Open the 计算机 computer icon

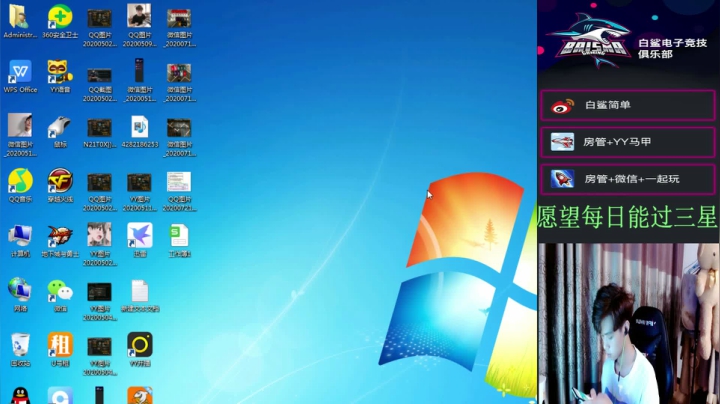tap(20, 241)
